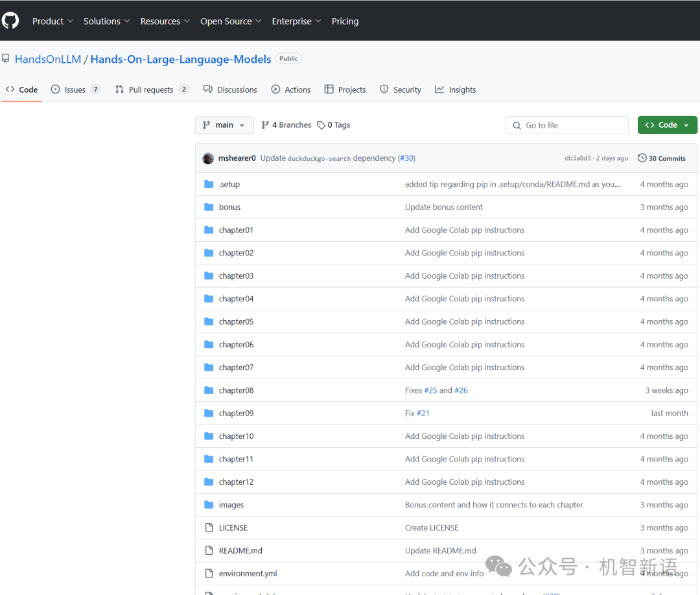The image size is (700, 595).
Task: Switch to the Discussions tab
Action: 230,89
